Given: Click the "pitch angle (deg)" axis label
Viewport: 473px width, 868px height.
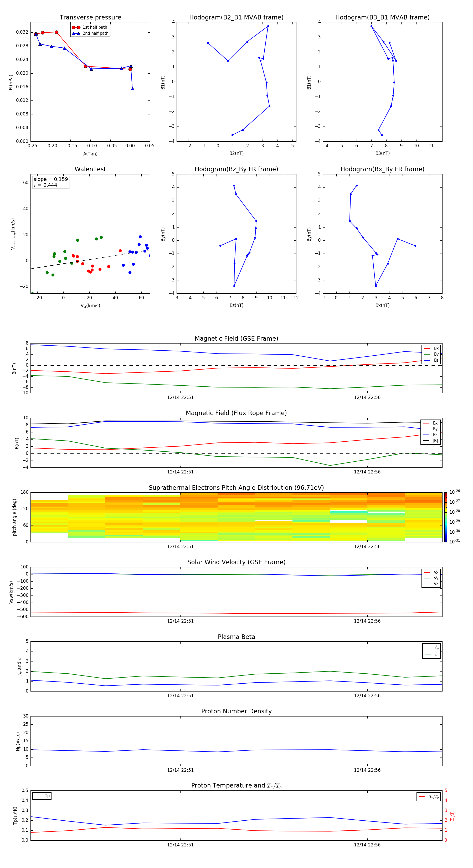Looking at the screenshot, I should click(x=14, y=517).
